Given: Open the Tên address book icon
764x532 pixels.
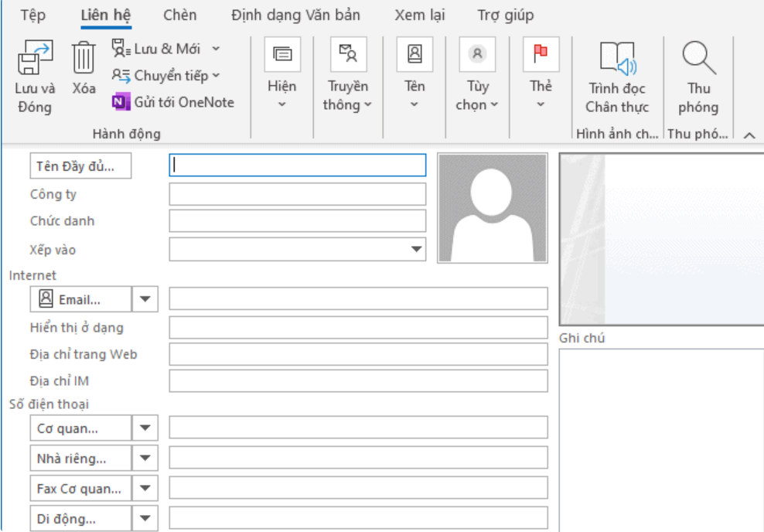Looking at the screenshot, I should pyautogui.click(x=414, y=54).
